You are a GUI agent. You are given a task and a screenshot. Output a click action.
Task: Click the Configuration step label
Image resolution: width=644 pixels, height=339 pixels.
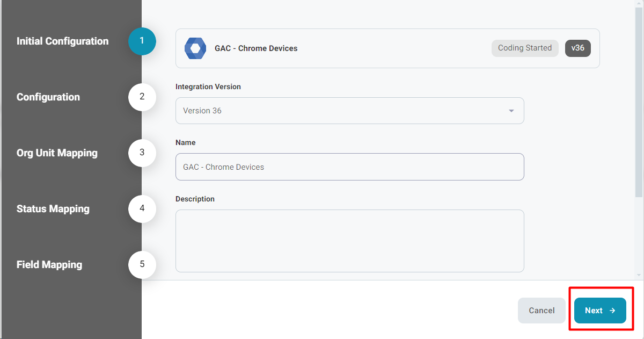(48, 97)
